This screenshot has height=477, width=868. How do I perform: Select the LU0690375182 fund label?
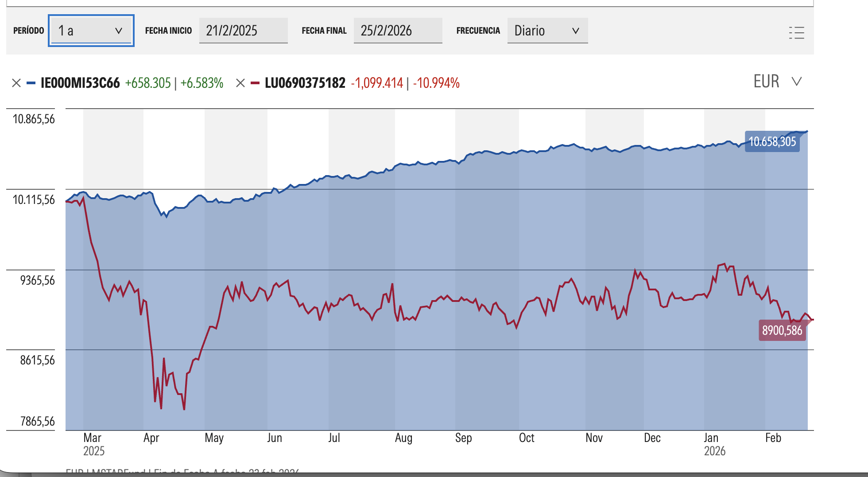305,83
